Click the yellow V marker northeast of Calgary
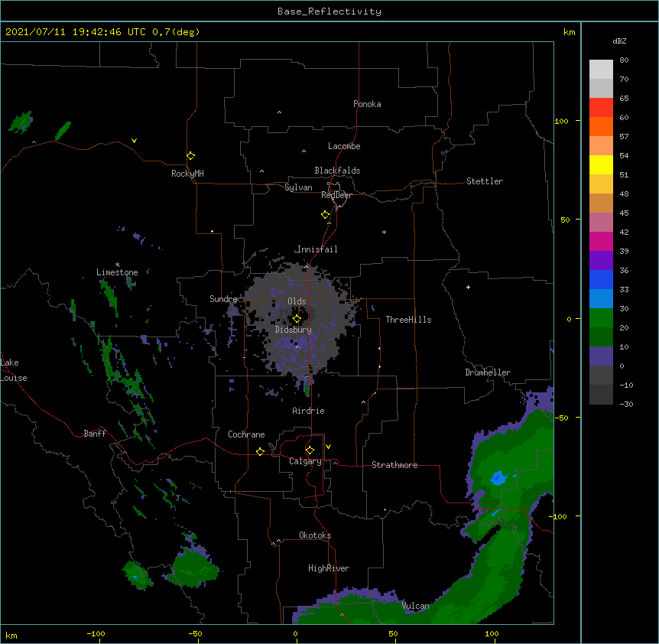This screenshot has height=644, width=659. [328, 447]
